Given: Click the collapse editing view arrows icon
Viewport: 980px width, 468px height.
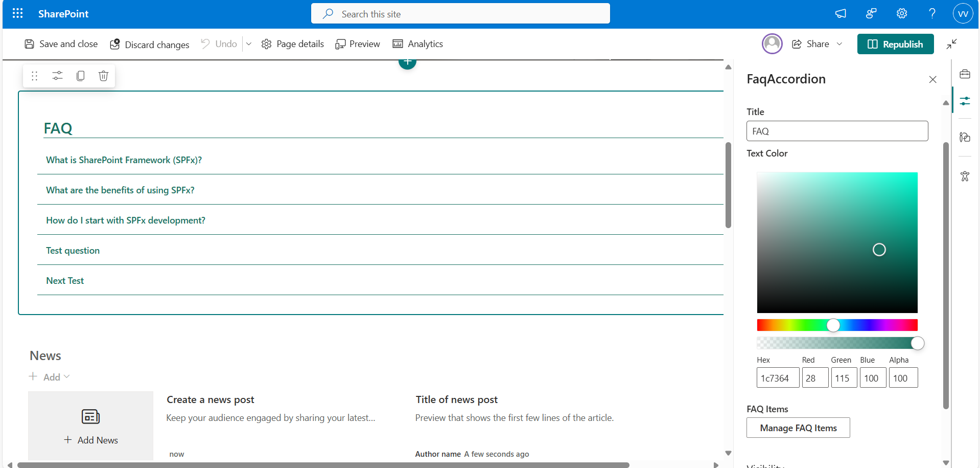Looking at the screenshot, I should point(951,44).
